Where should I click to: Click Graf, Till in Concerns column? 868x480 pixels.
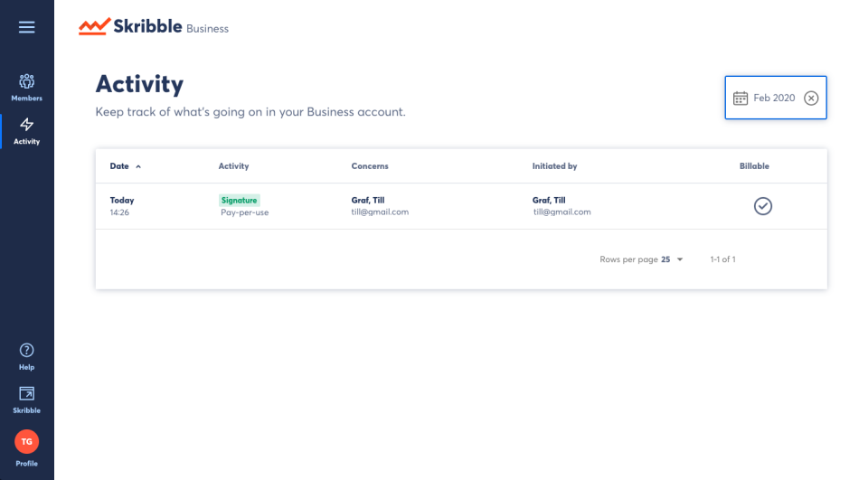[x=368, y=200]
